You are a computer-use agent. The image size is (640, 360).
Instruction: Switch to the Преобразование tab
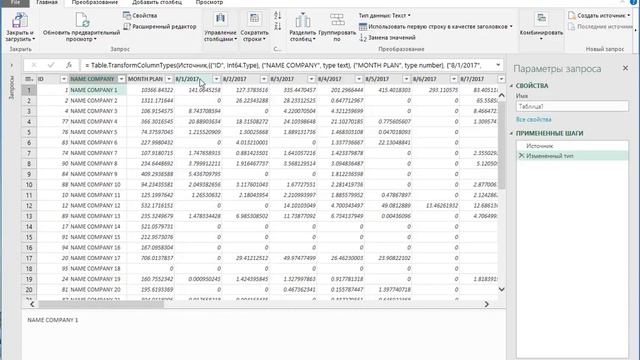95,2
